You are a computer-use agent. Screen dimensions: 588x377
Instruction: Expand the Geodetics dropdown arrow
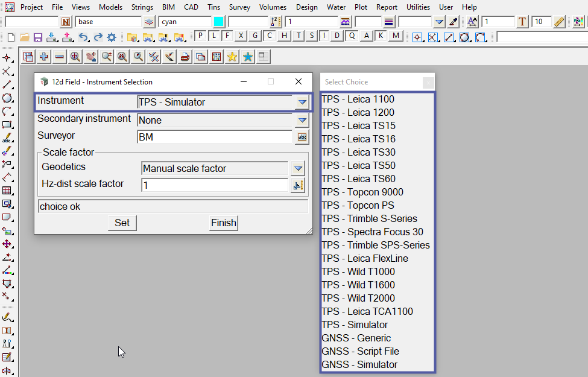pyautogui.click(x=298, y=169)
